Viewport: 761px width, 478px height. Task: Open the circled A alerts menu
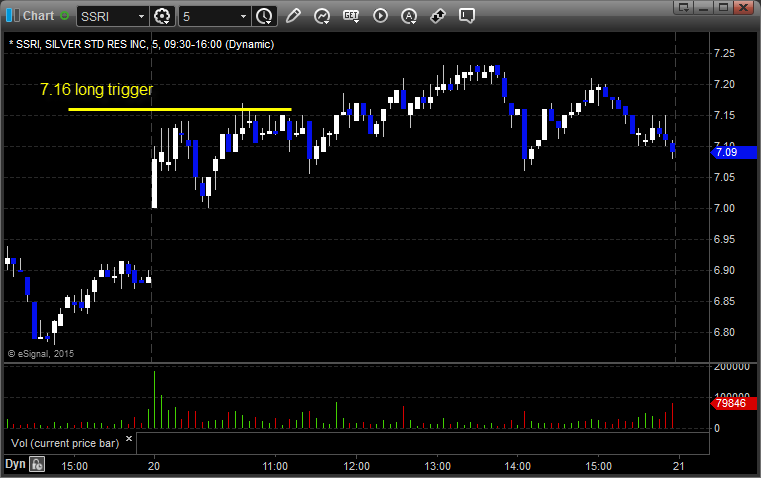click(409, 16)
